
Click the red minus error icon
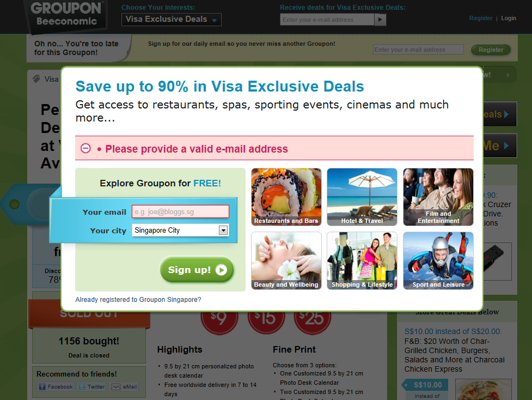[x=85, y=148]
